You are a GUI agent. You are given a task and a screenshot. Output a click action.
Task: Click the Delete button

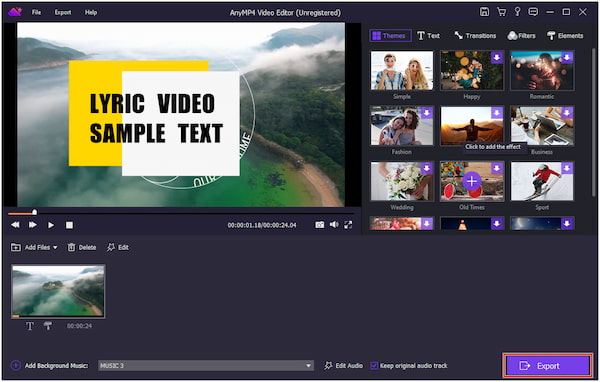point(82,248)
